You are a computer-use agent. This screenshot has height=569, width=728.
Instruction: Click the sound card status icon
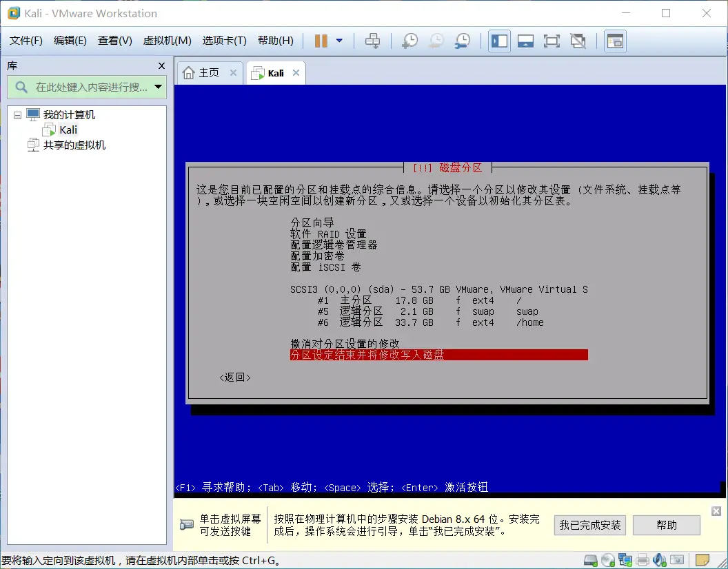click(660, 559)
